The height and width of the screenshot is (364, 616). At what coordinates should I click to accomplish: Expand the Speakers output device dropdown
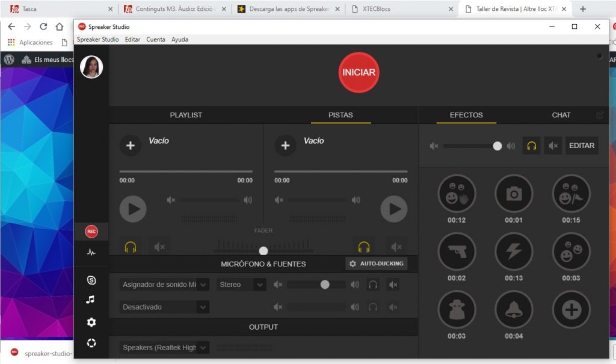[x=203, y=348]
